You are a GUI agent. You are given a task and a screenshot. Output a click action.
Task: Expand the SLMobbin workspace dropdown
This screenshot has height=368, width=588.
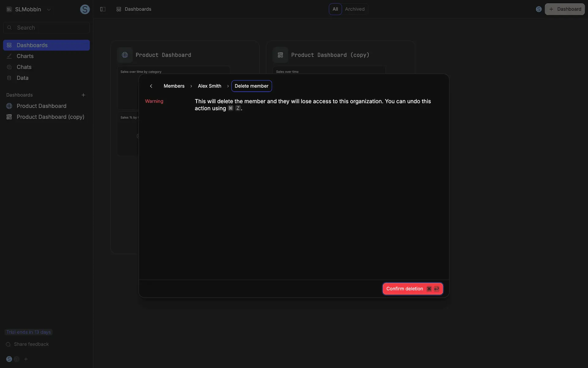click(x=49, y=10)
